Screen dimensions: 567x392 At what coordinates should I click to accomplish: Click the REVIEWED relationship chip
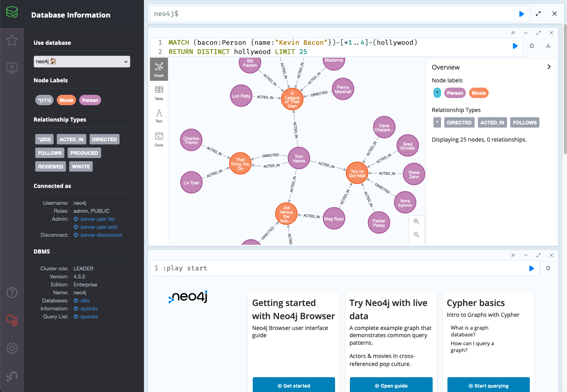click(51, 166)
